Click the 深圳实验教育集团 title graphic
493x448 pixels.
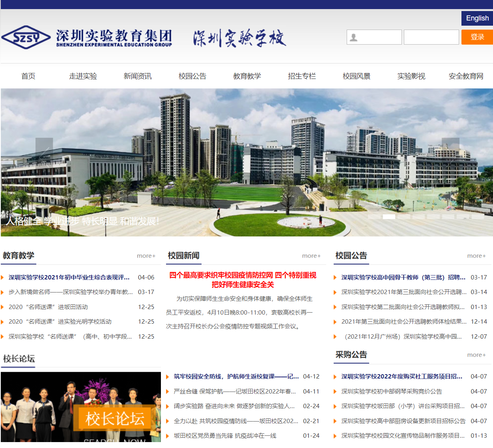coord(114,38)
